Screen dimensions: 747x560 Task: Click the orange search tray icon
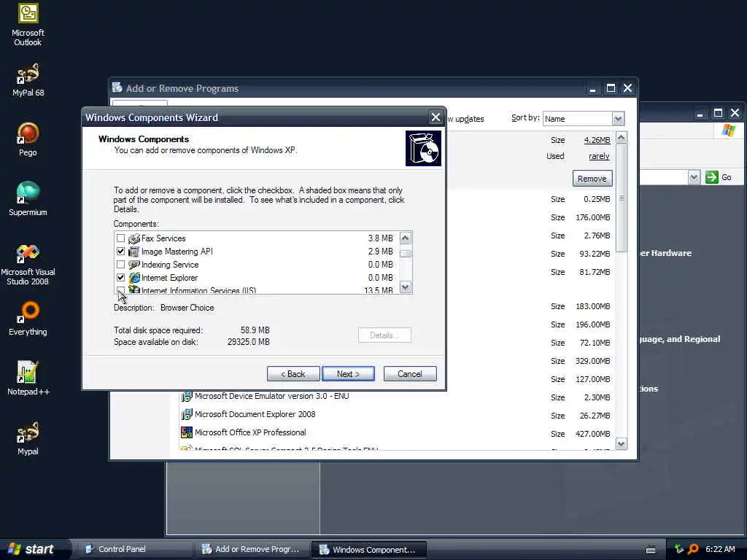click(x=693, y=549)
